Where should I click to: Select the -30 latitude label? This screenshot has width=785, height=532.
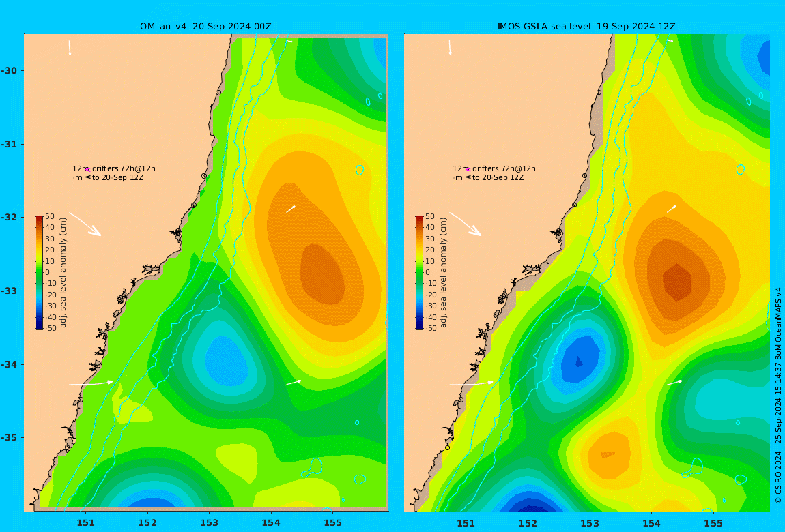click(9, 70)
